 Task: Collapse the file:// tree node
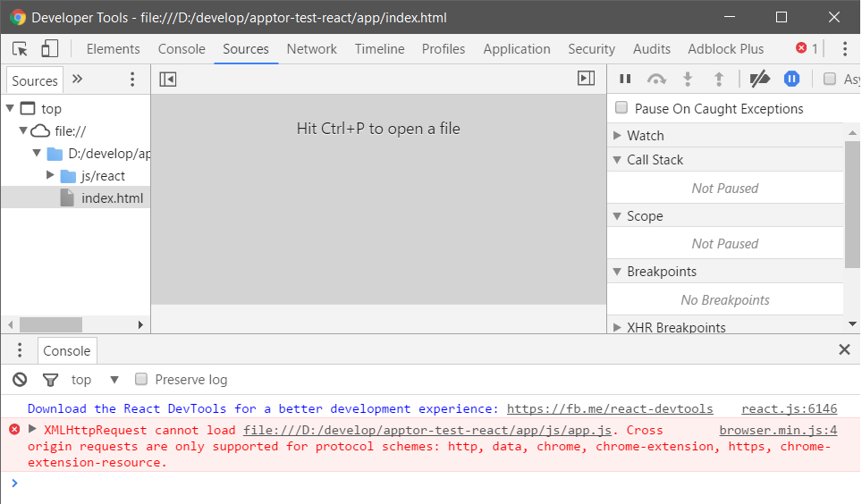(x=23, y=130)
